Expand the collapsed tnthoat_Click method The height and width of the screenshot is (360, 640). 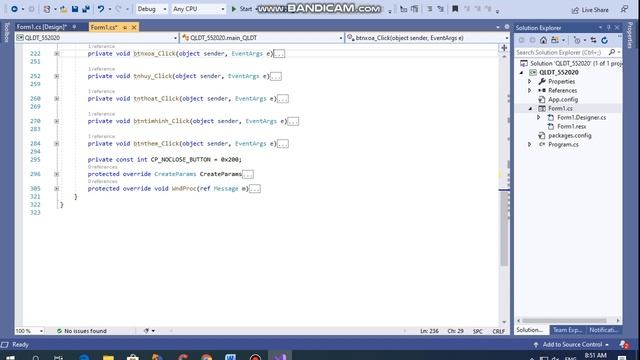pos(56,99)
